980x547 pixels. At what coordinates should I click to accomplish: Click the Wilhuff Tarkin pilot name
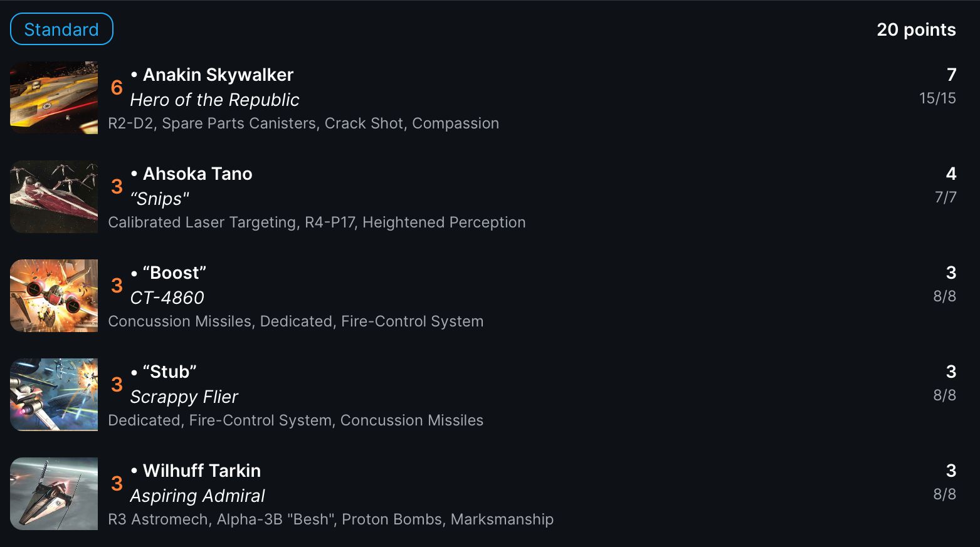202,471
